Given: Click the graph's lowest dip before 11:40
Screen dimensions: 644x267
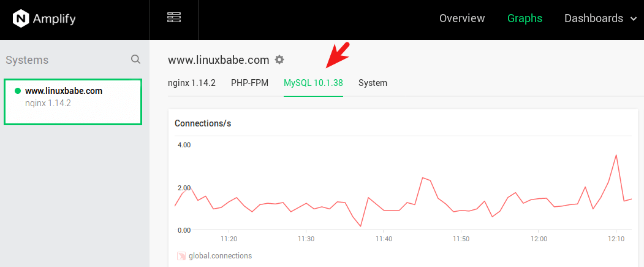Looking at the screenshot, I should pyautogui.click(x=360, y=226).
